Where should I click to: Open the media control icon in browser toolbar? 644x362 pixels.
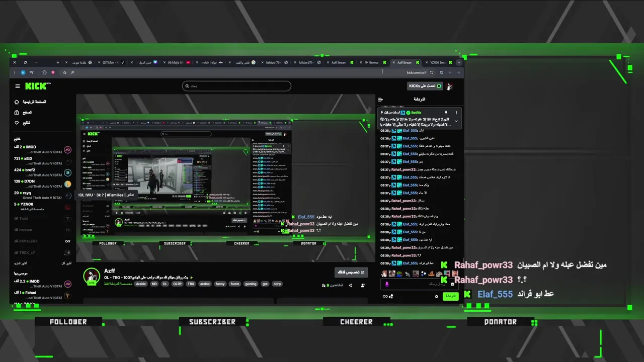[x=32, y=72]
